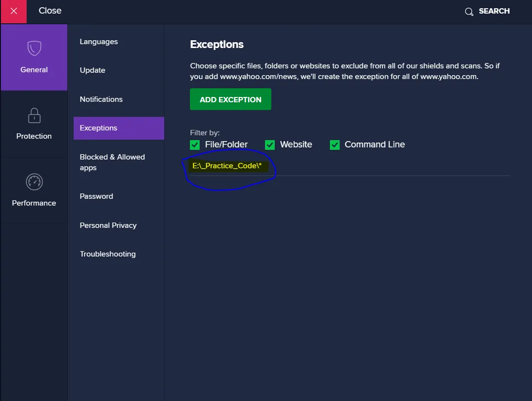The width and height of the screenshot is (532, 401).
Task: Click the SEARCH text label
Action: [494, 11]
